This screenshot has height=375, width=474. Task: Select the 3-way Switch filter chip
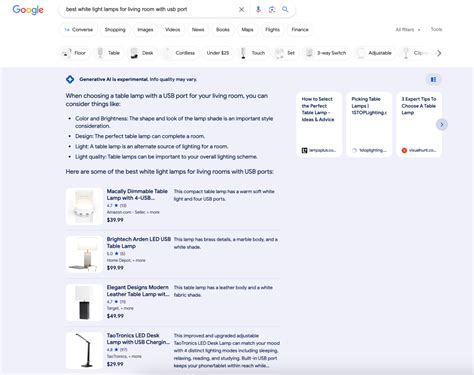pyautogui.click(x=326, y=53)
